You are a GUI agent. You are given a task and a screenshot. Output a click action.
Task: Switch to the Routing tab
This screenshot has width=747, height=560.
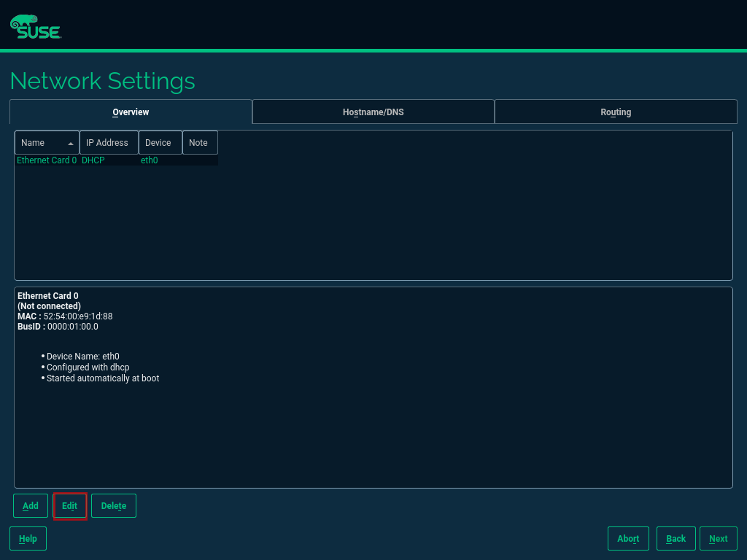click(615, 112)
